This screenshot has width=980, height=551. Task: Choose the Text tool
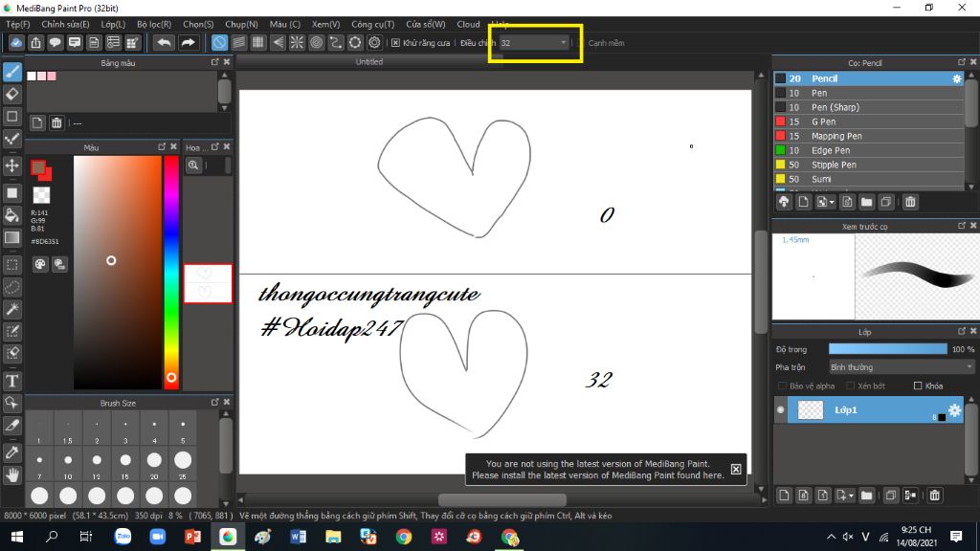click(11, 381)
